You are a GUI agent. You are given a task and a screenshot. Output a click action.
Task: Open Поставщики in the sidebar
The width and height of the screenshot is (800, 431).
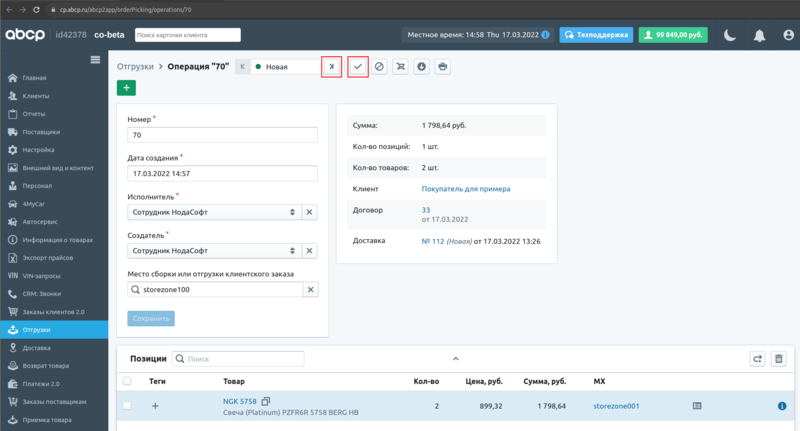[x=41, y=132]
